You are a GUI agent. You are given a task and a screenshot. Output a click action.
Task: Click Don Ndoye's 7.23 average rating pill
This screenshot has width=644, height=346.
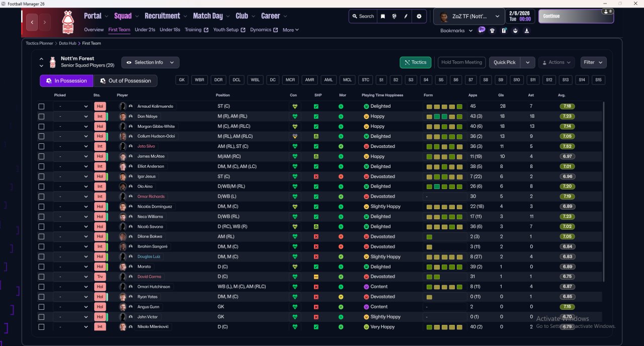click(568, 116)
